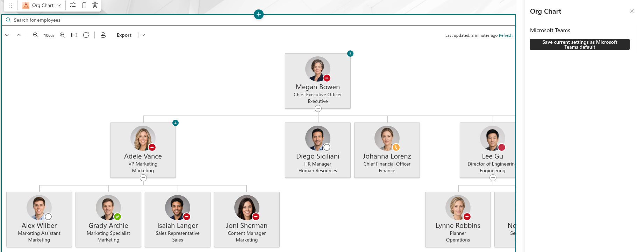
Task: Open the Export options dropdown arrow
Action: coord(143,35)
